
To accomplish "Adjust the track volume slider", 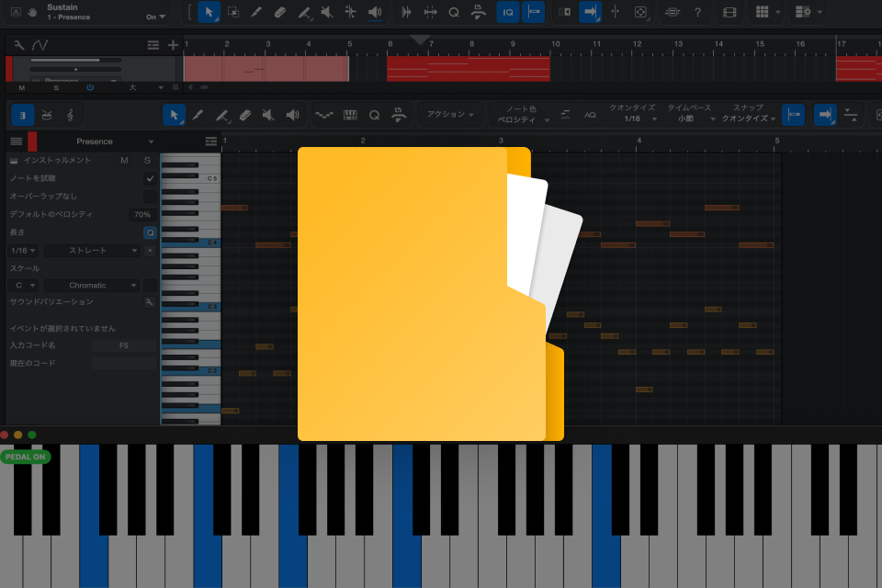I will point(74,61).
